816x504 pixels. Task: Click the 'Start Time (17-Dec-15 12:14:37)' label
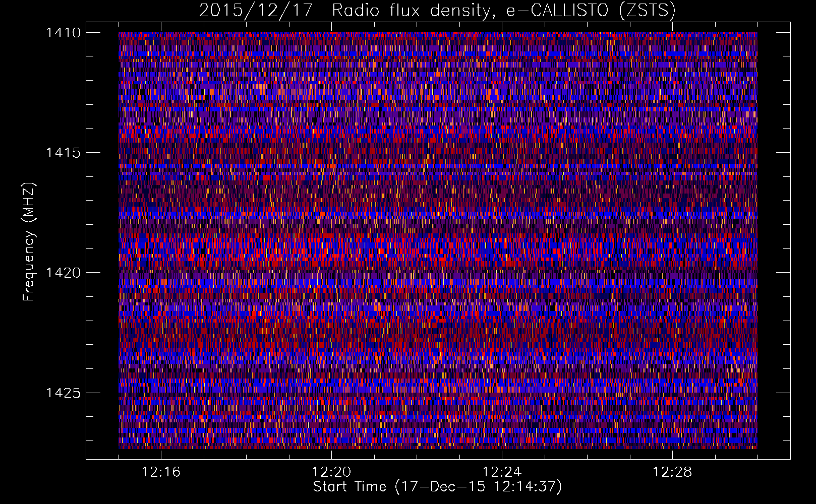(437, 487)
